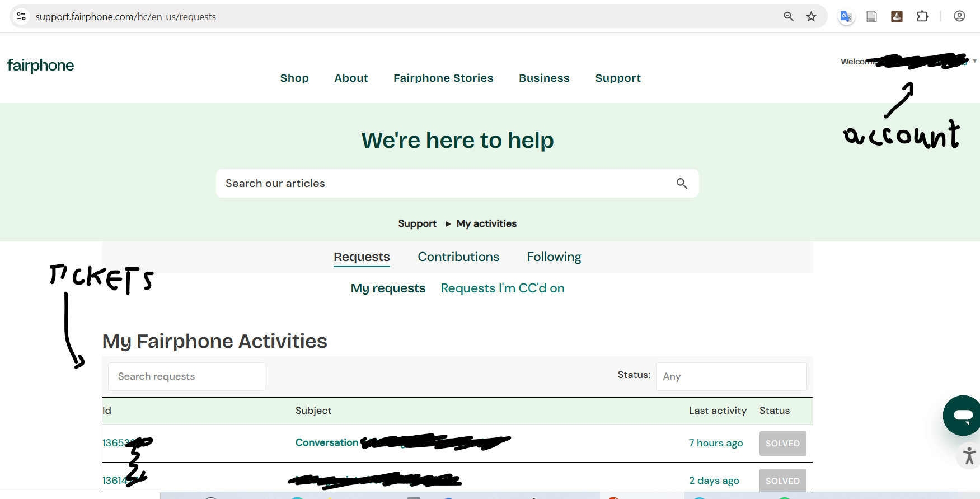The width and height of the screenshot is (980, 499).
Task: View site information icon in address bar
Action: click(x=21, y=17)
